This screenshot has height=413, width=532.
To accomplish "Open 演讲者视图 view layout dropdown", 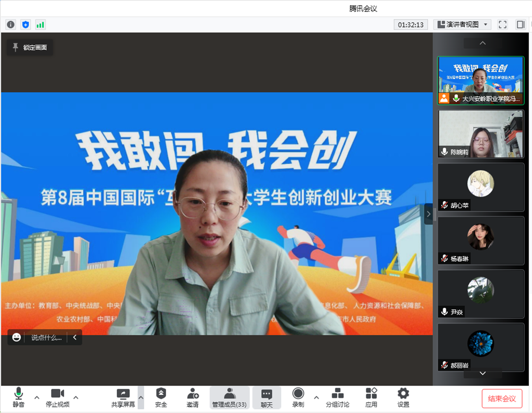I will (462, 24).
